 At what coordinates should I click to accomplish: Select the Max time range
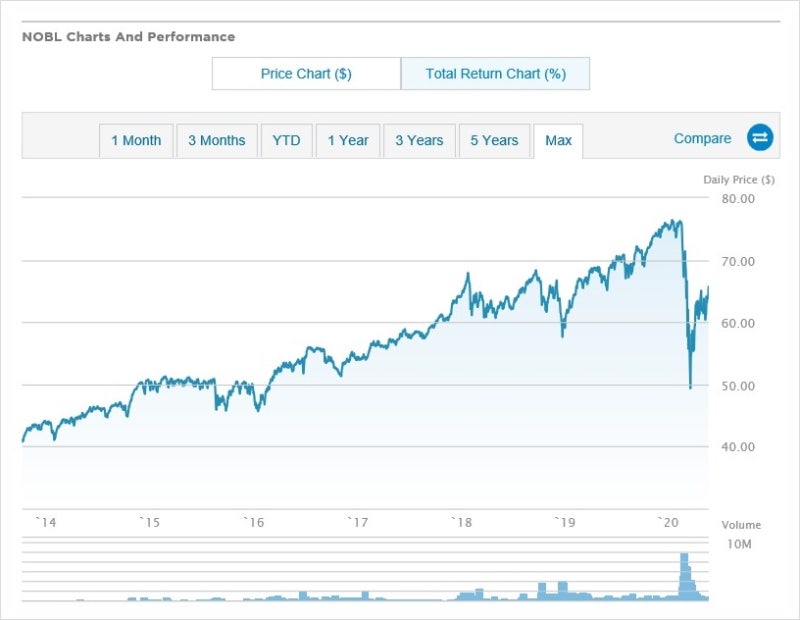tap(559, 140)
